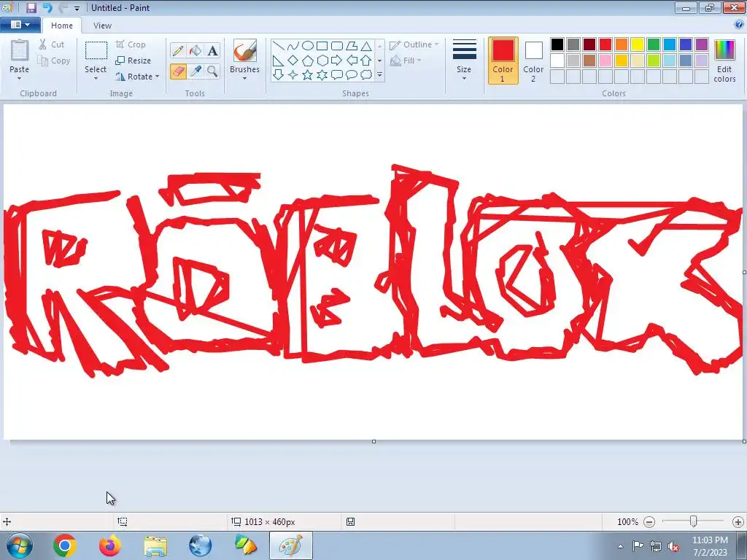
Task: Select the Pencil tool
Action: [178, 50]
